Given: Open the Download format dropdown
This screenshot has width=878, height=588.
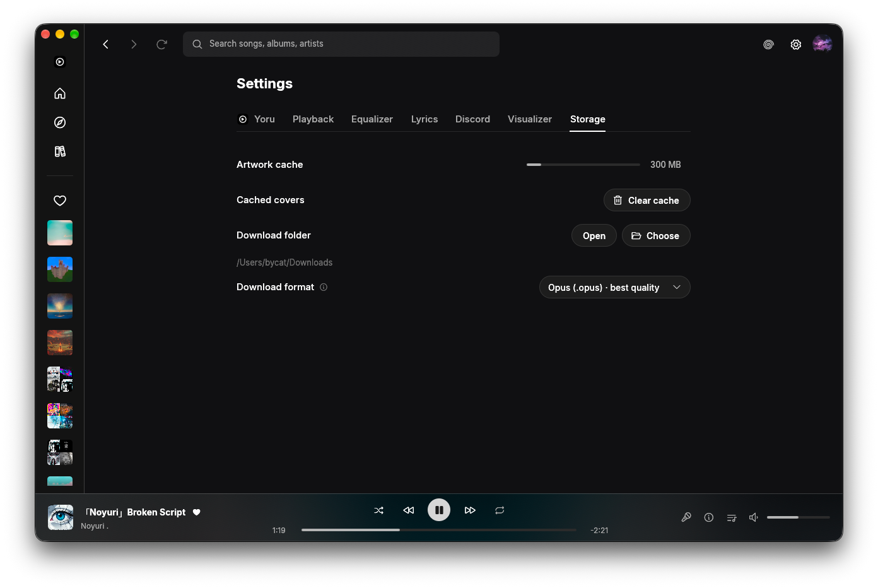Looking at the screenshot, I should point(615,287).
